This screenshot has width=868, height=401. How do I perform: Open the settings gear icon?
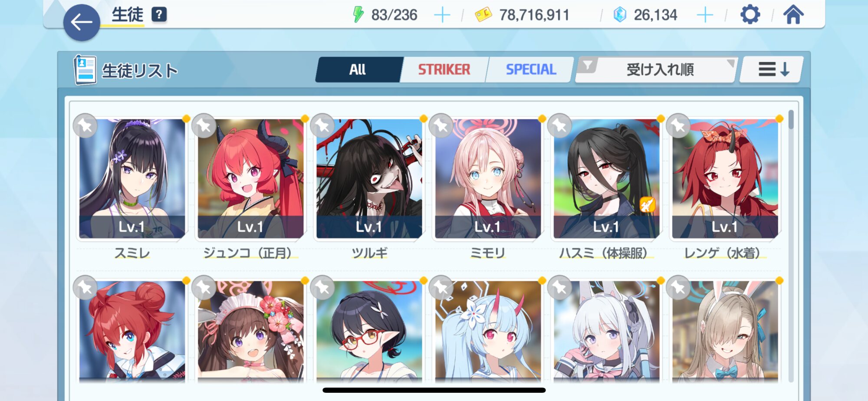pos(750,15)
